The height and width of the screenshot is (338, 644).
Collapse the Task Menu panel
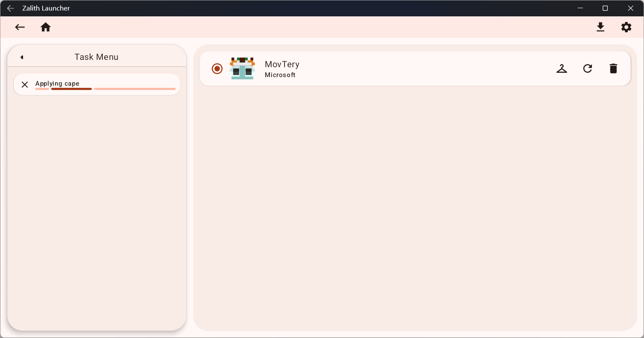22,57
